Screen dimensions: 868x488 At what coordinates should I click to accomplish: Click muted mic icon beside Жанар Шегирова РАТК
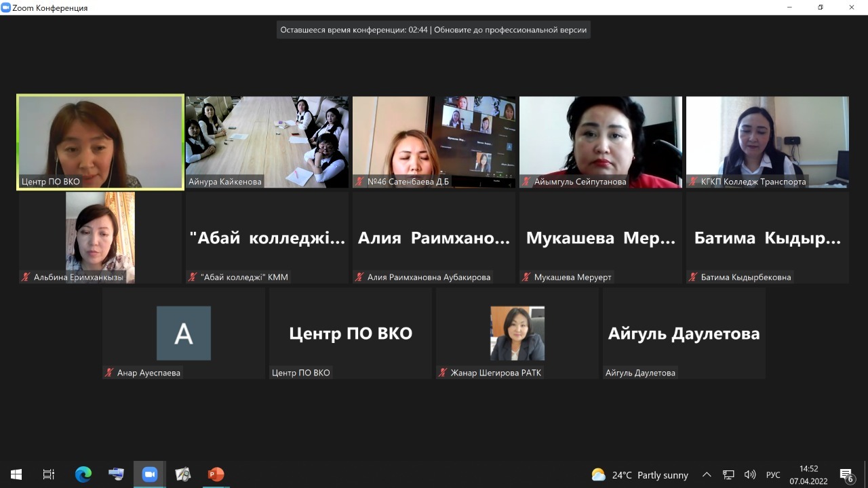(443, 373)
